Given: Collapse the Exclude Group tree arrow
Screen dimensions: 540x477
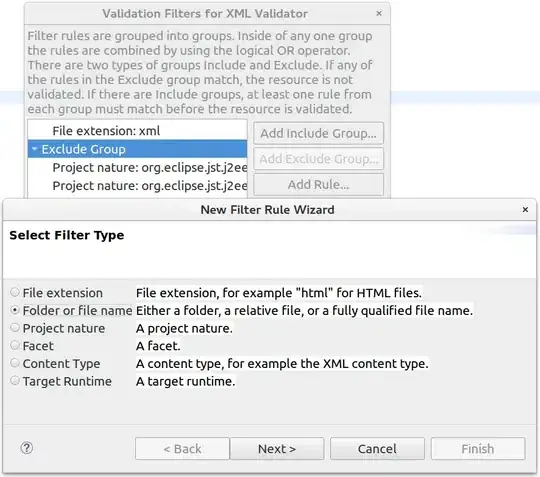Looking at the screenshot, I should point(34,149).
